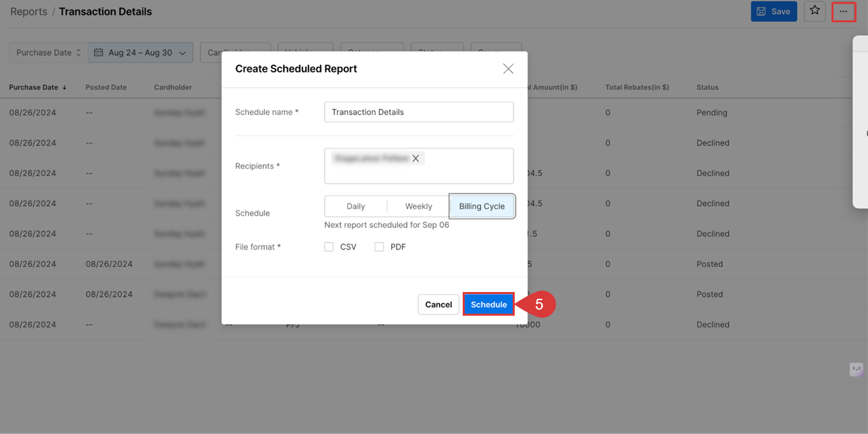868x434 pixels.
Task: Select the Daily schedule option
Action: pos(355,206)
